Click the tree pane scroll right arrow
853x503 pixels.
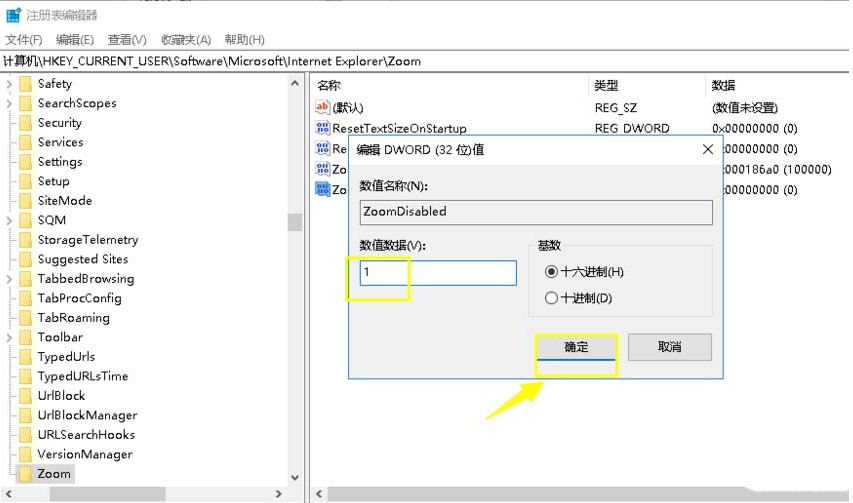[x=279, y=494]
